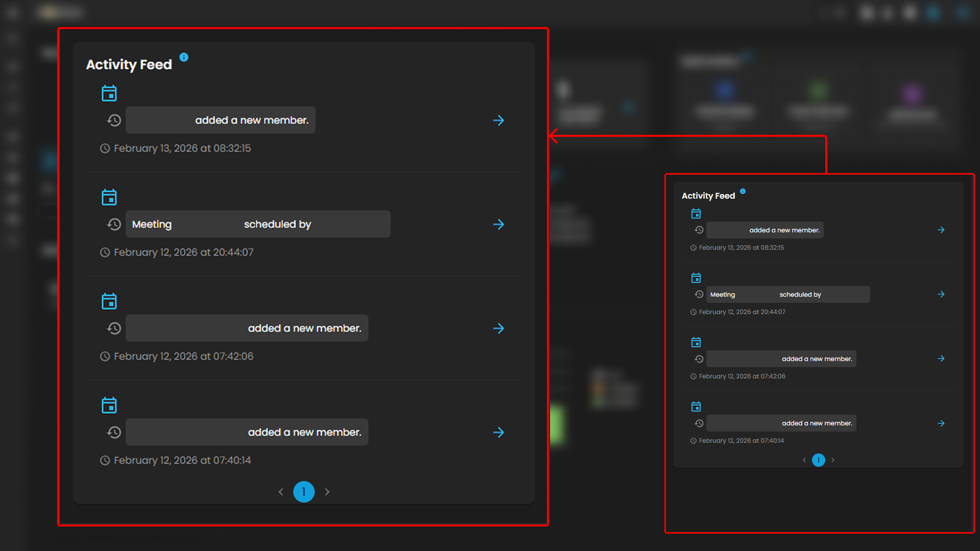The image size is (980, 551).
Task: Click 'added a new member' message dated February 13 in large panel
Action: (221, 121)
